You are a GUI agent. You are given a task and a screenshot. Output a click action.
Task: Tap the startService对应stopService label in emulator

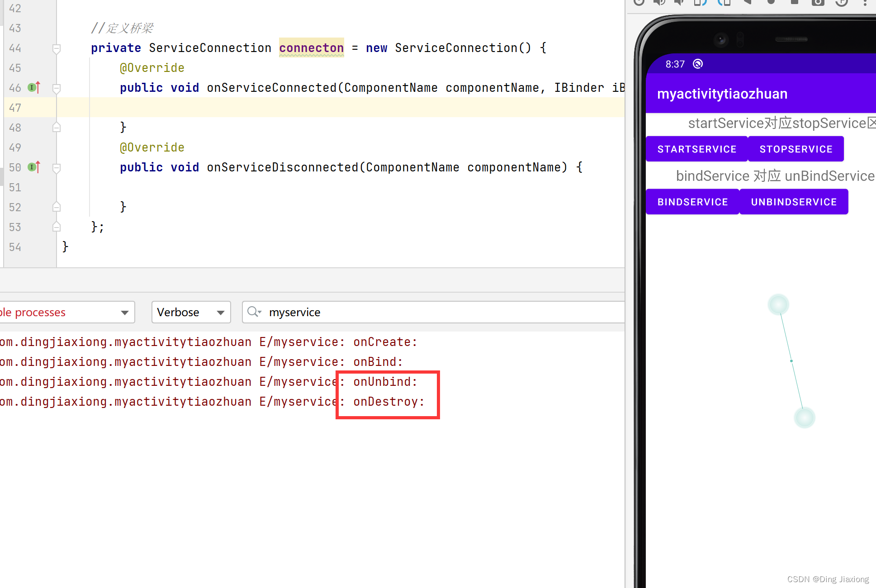tap(782, 123)
